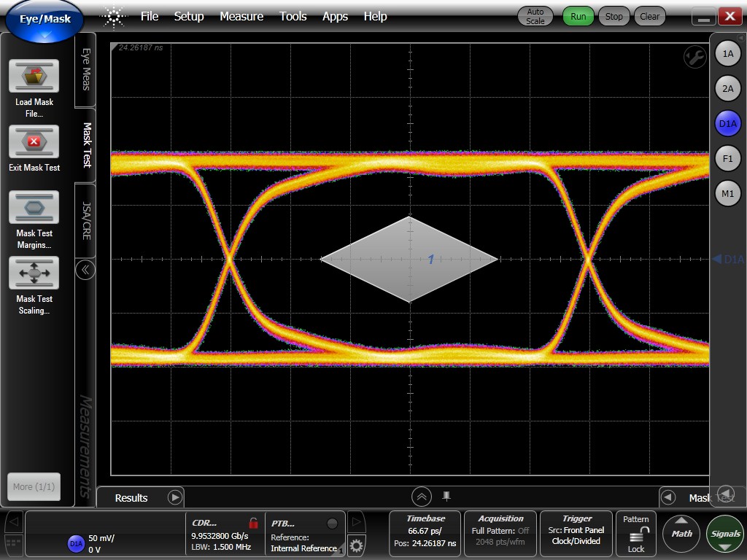747x560 pixels.
Task: Enable channel 1A on the right panel
Action: pyautogui.click(x=727, y=53)
